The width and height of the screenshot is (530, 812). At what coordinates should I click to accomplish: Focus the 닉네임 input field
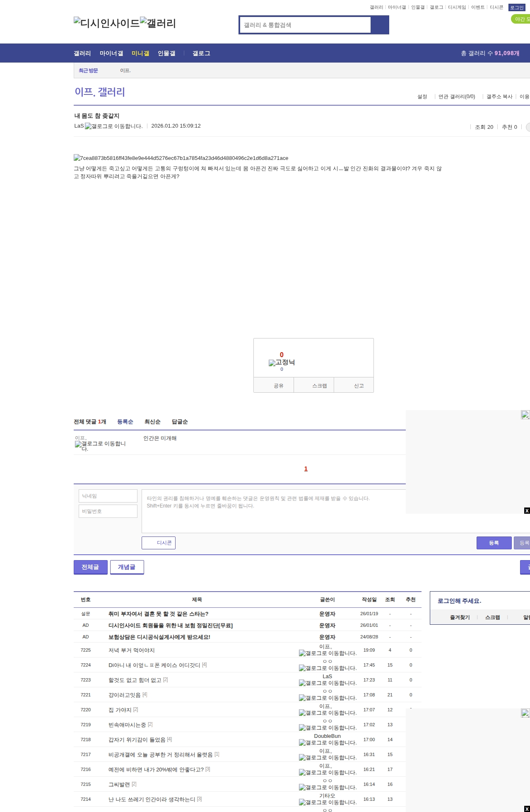108,496
